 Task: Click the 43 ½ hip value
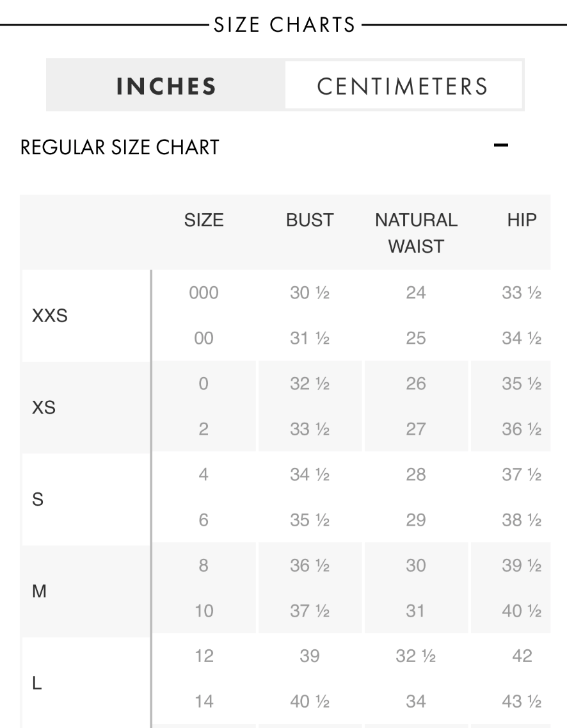522,701
